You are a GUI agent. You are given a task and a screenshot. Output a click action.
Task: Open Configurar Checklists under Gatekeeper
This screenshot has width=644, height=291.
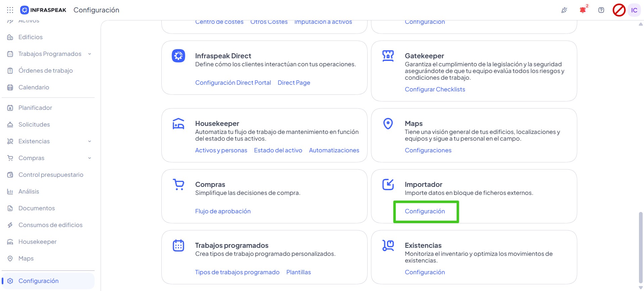coord(435,89)
